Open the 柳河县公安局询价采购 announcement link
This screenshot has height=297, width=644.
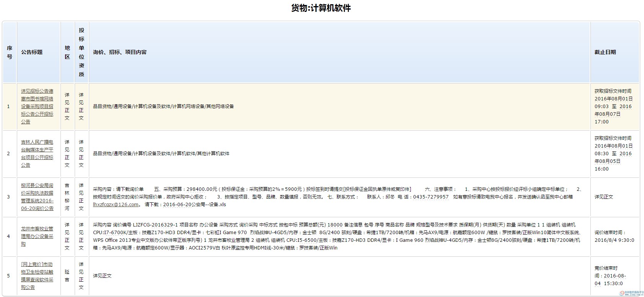(x=37, y=197)
